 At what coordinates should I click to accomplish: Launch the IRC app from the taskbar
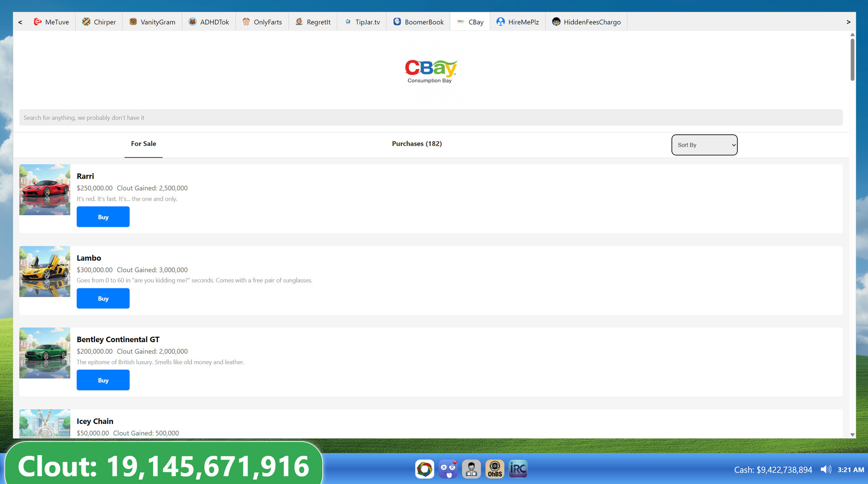tap(518, 469)
